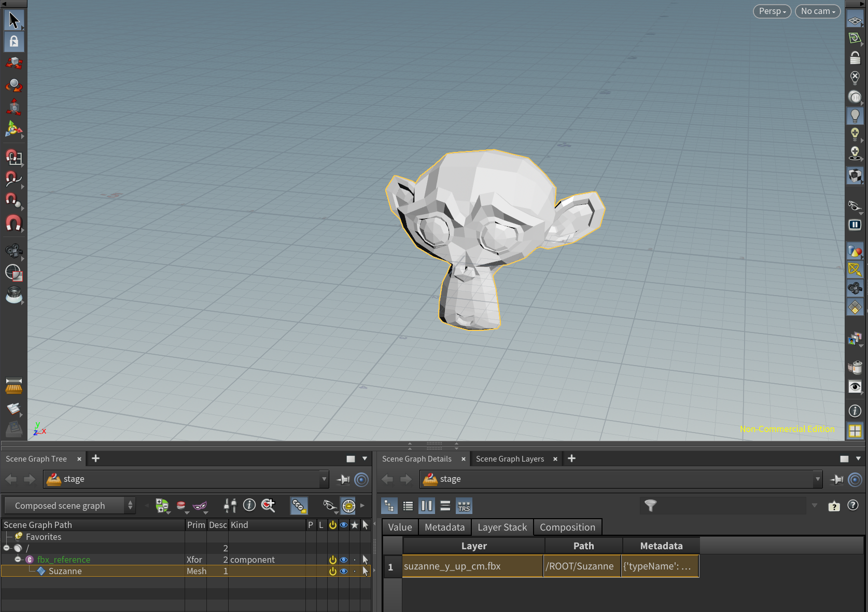The image size is (868, 612).
Task: Click the eye visualizer icon in the right toolbar
Action: 855,387
